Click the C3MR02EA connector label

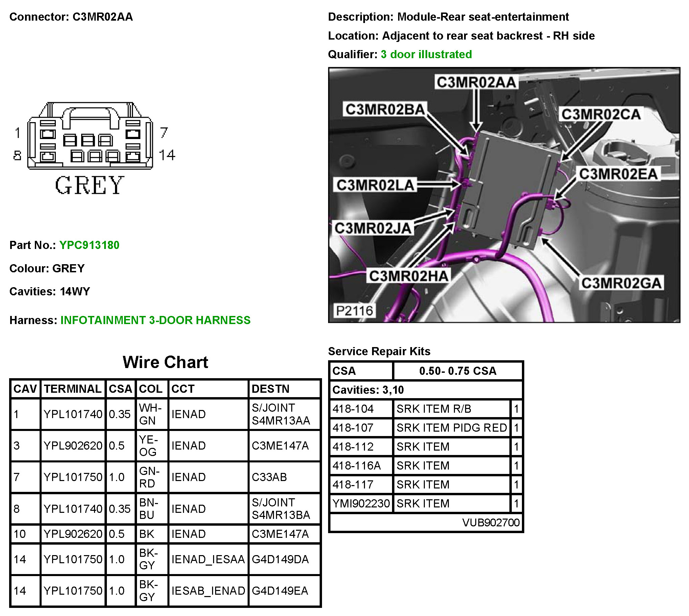click(618, 174)
